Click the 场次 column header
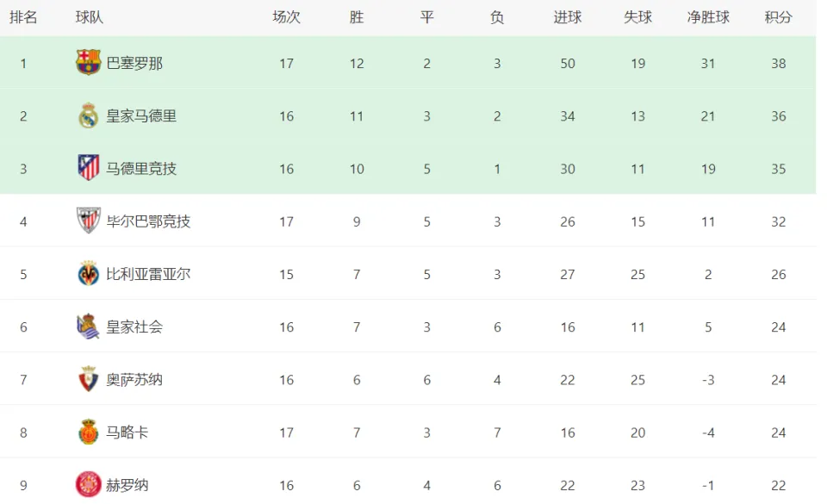The width and height of the screenshot is (827, 504). (286, 17)
